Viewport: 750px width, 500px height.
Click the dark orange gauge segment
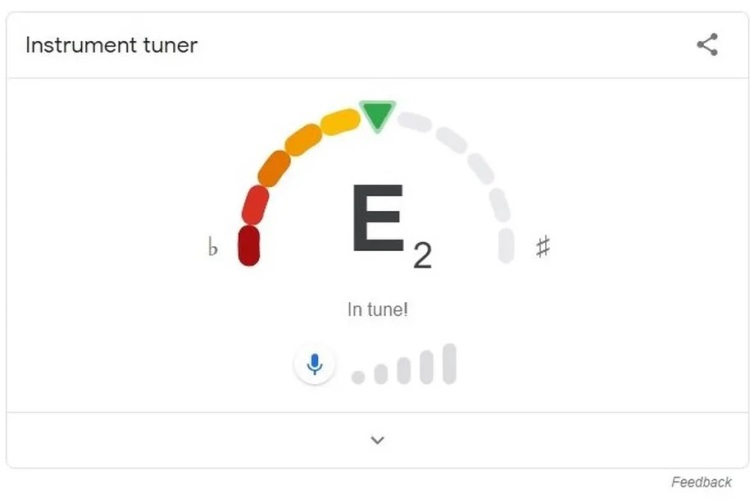(273, 168)
